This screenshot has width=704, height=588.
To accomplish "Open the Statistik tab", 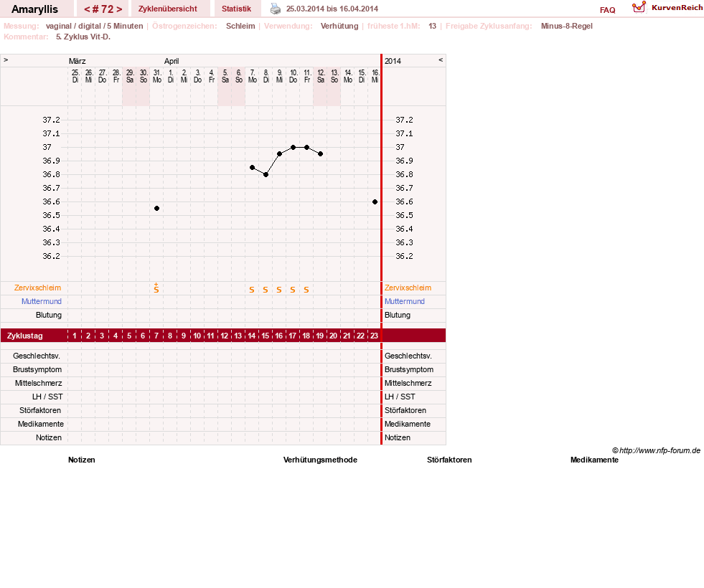I will pyautogui.click(x=236, y=9).
